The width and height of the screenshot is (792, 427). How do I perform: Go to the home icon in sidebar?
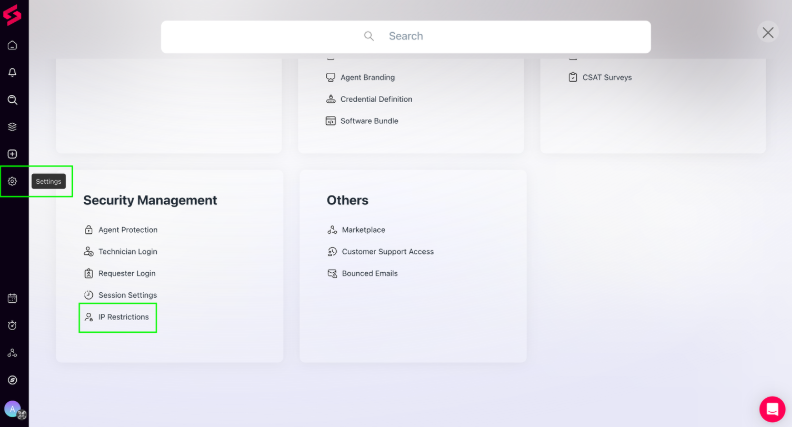[13, 45]
